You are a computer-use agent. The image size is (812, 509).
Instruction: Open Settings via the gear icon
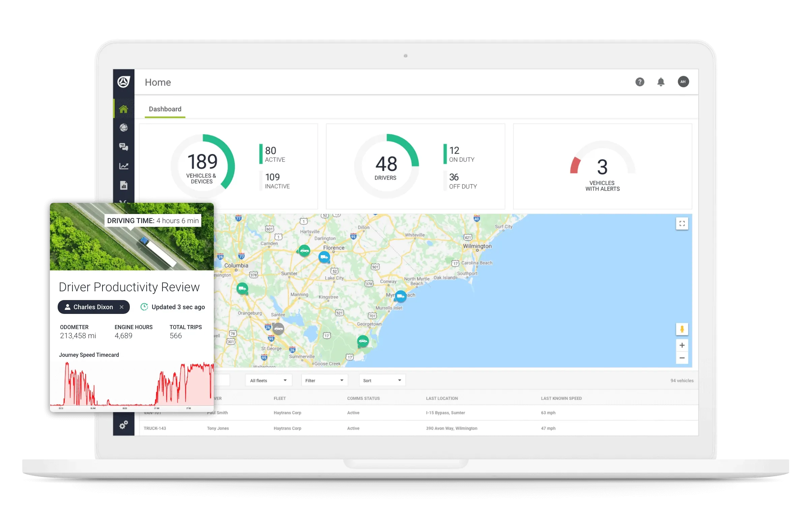coord(123,424)
